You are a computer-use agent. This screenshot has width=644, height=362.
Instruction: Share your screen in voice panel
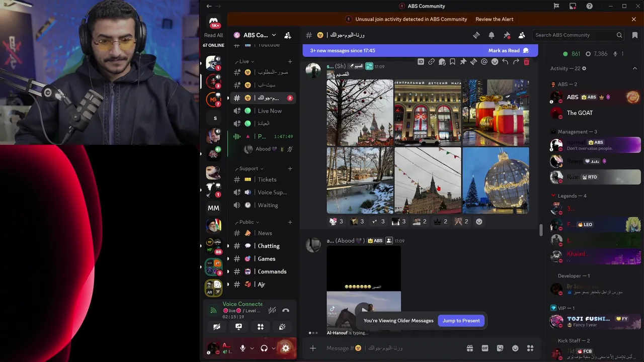click(x=238, y=327)
